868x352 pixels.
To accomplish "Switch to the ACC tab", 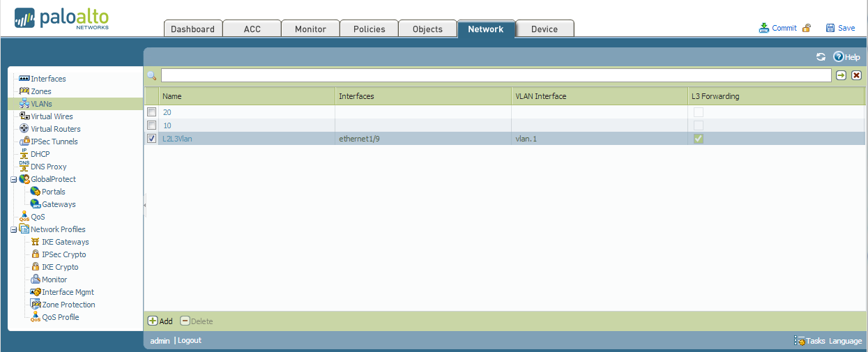I will (x=252, y=29).
